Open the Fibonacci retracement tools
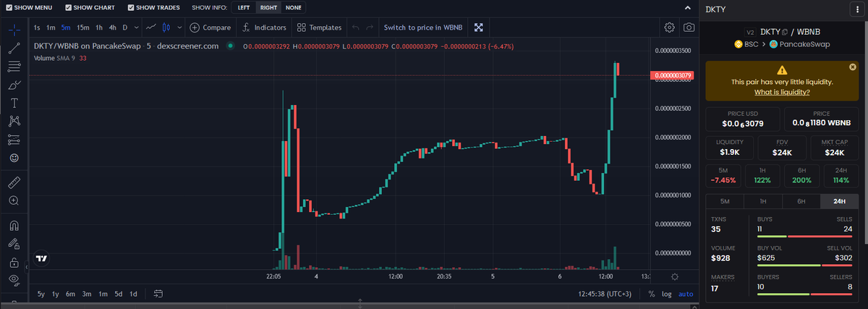The image size is (868, 309). [x=14, y=67]
